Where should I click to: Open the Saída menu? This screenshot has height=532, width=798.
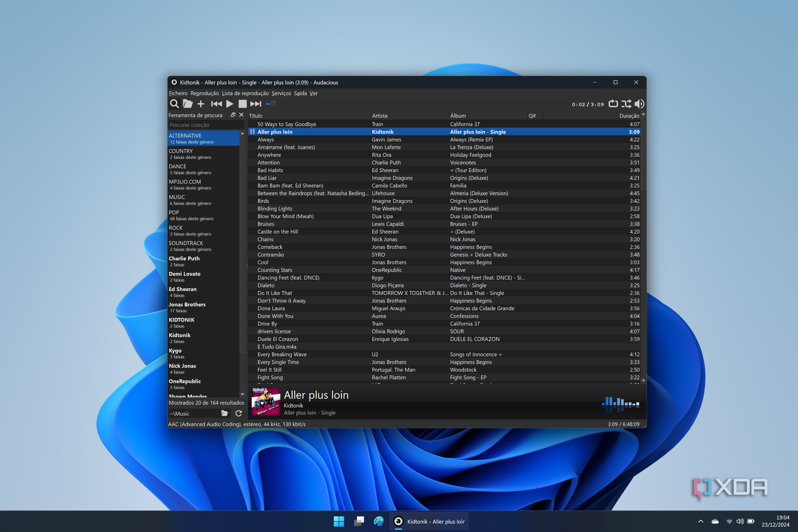tap(300, 93)
